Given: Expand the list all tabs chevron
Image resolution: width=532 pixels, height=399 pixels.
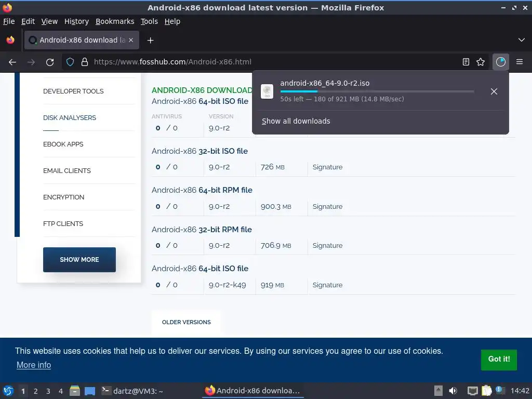Looking at the screenshot, I should pyautogui.click(x=522, y=40).
